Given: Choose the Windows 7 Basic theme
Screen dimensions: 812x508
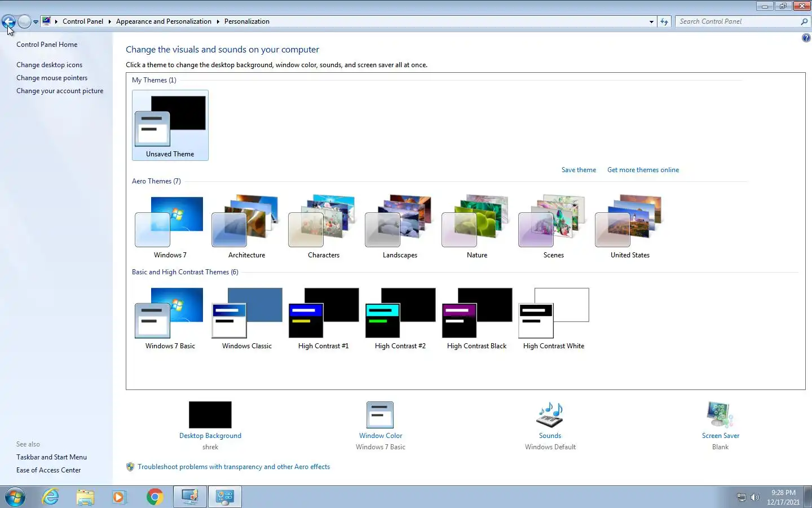Looking at the screenshot, I should (x=170, y=318).
